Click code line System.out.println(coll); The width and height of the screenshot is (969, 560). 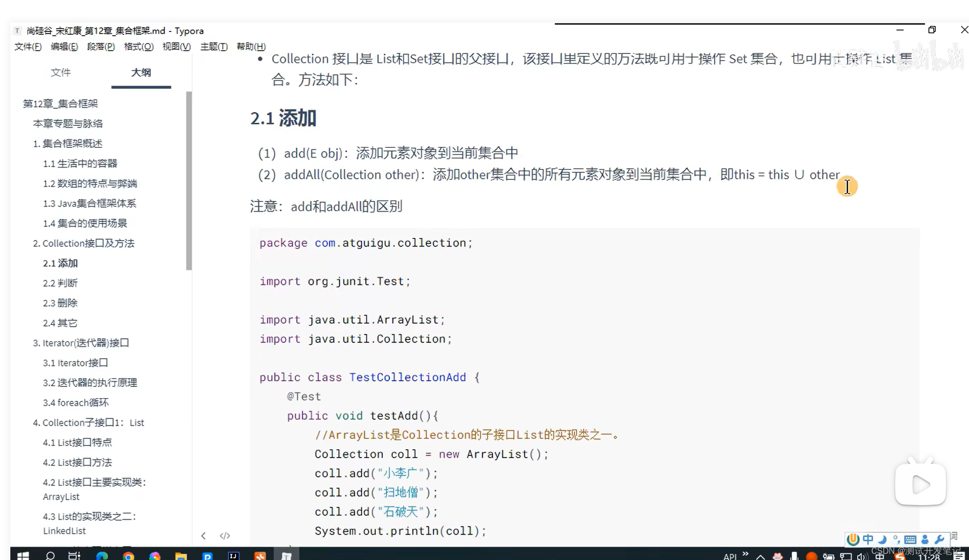(x=400, y=531)
